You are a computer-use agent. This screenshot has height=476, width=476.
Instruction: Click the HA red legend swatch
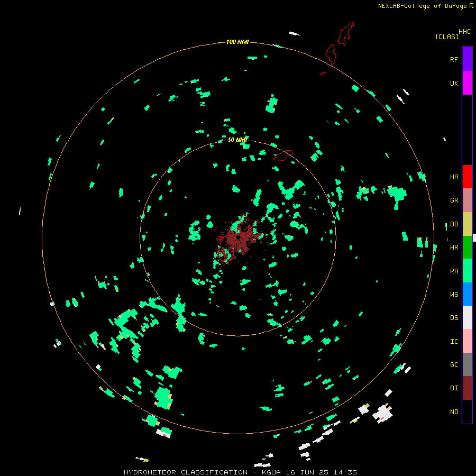coord(467,177)
